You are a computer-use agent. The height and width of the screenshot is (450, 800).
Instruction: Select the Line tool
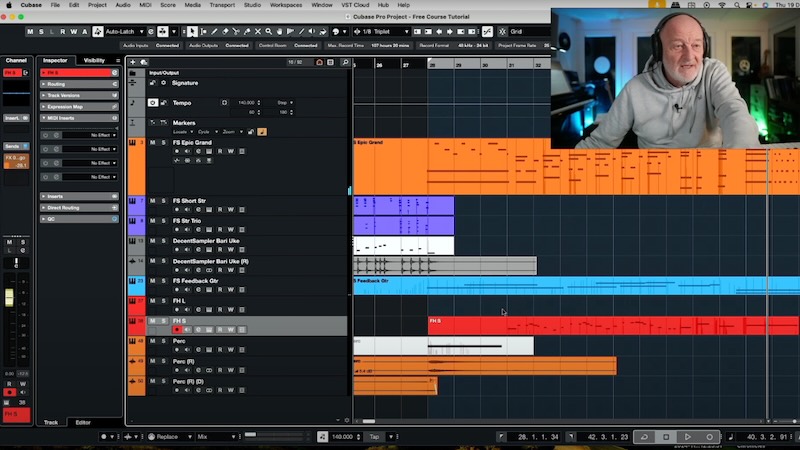(301, 32)
